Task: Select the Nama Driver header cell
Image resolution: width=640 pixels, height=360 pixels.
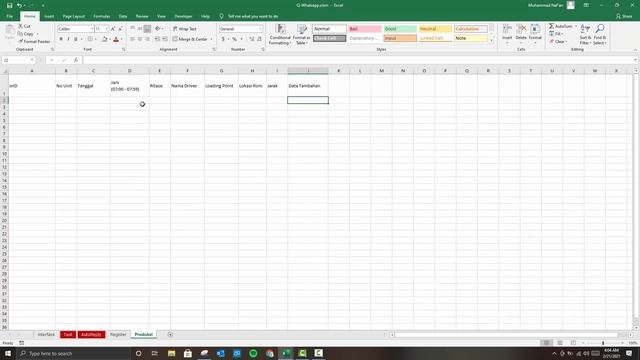Action: pyautogui.click(x=187, y=86)
